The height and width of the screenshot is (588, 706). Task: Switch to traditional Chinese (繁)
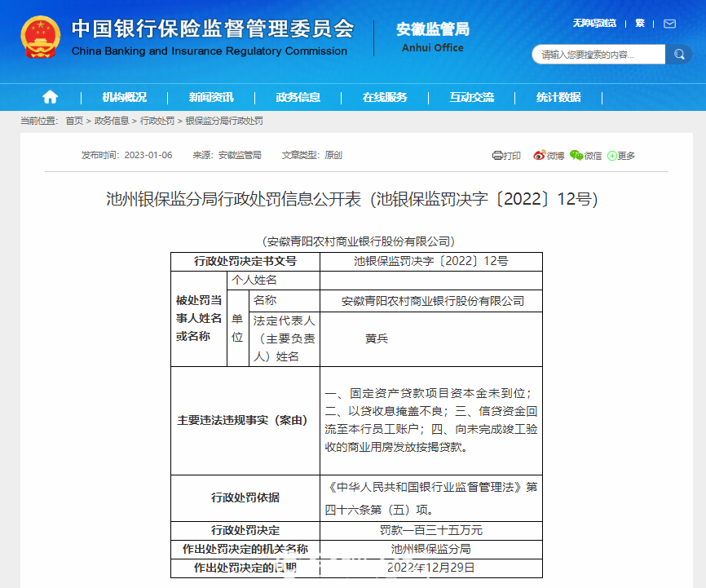[x=640, y=24]
